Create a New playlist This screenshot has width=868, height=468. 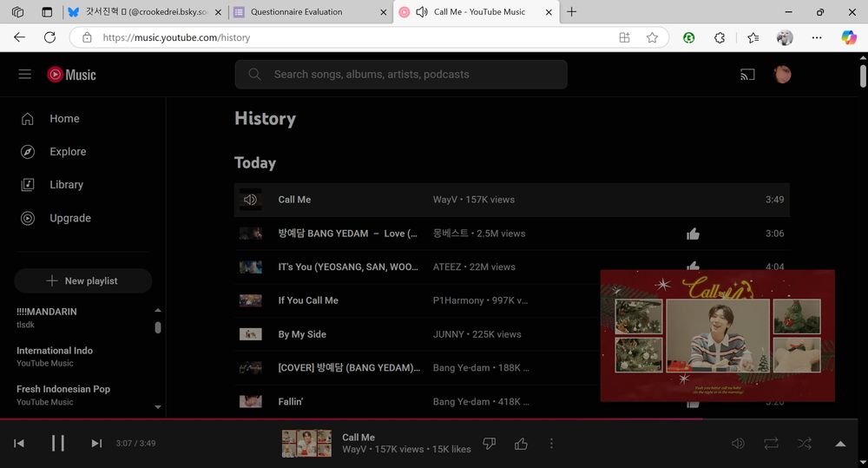[83, 280]
